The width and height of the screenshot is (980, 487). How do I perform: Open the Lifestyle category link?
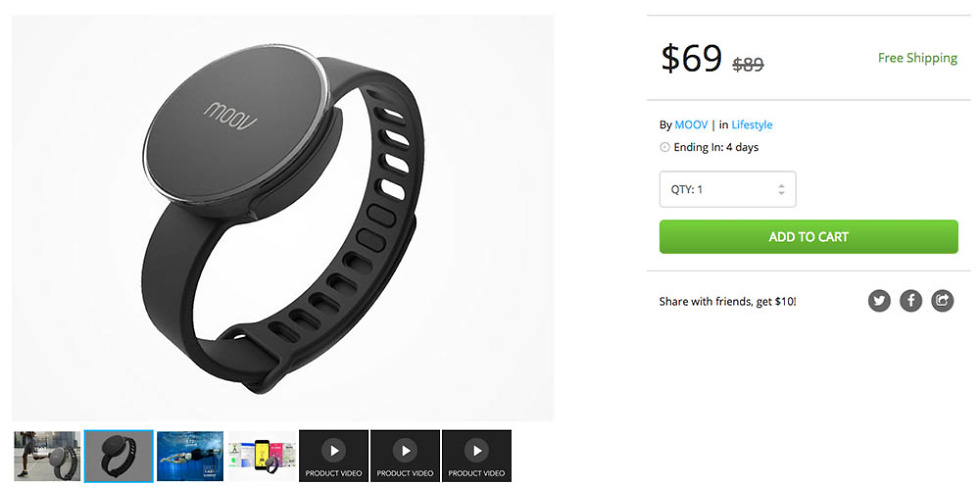tap(752, 124)
